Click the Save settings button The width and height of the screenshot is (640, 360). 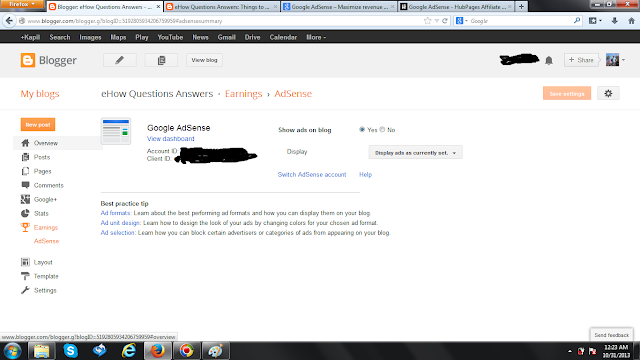coord(567,93)
